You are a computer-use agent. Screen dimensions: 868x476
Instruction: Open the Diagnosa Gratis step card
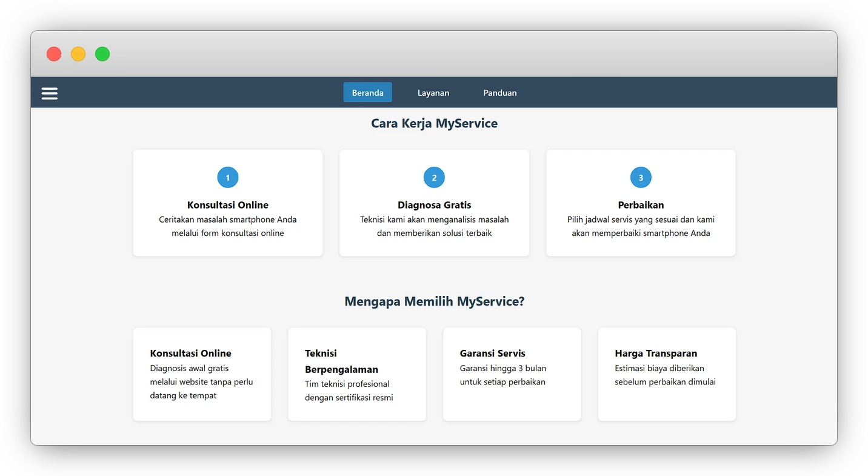click(434, 203)
